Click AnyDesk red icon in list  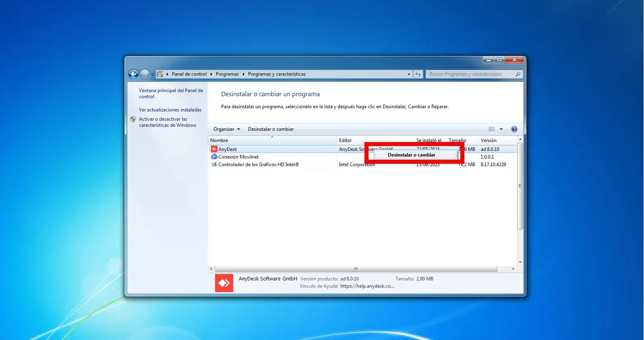tap(214, 149)
